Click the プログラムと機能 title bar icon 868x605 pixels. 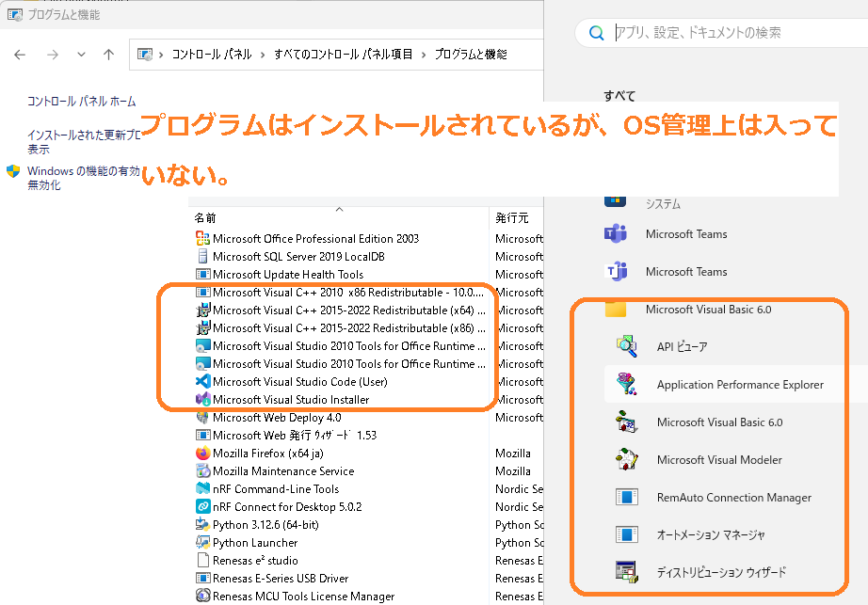pyautogui.click(x=15, y=15)
